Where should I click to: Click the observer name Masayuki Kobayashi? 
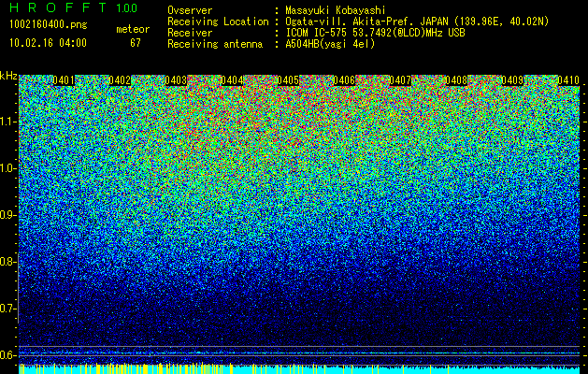click(336, 11)
